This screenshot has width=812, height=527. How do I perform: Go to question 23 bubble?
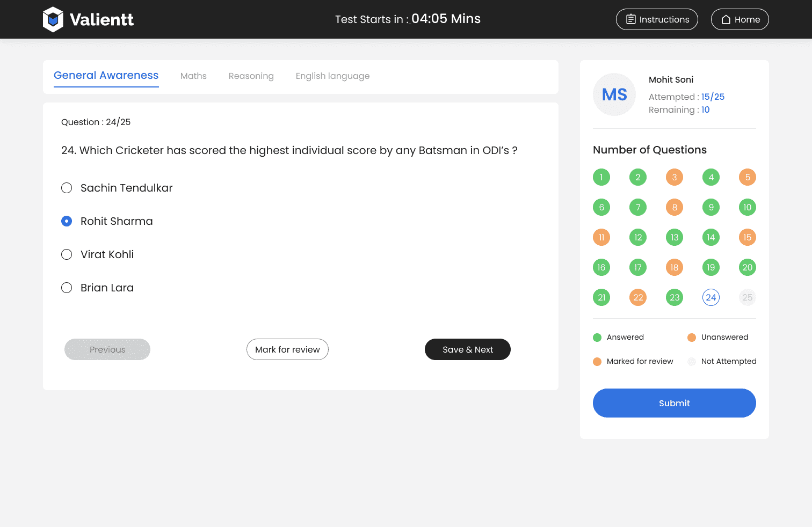(x=675, y=297)
